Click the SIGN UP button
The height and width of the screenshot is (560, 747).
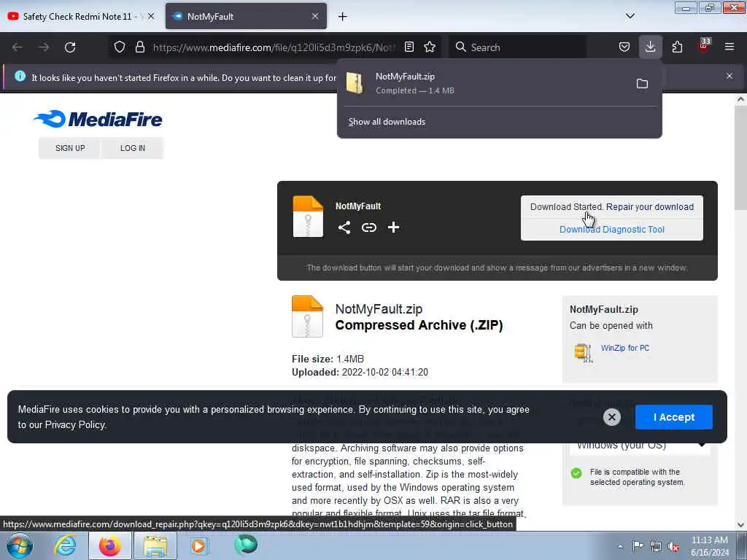click(70, 148)
